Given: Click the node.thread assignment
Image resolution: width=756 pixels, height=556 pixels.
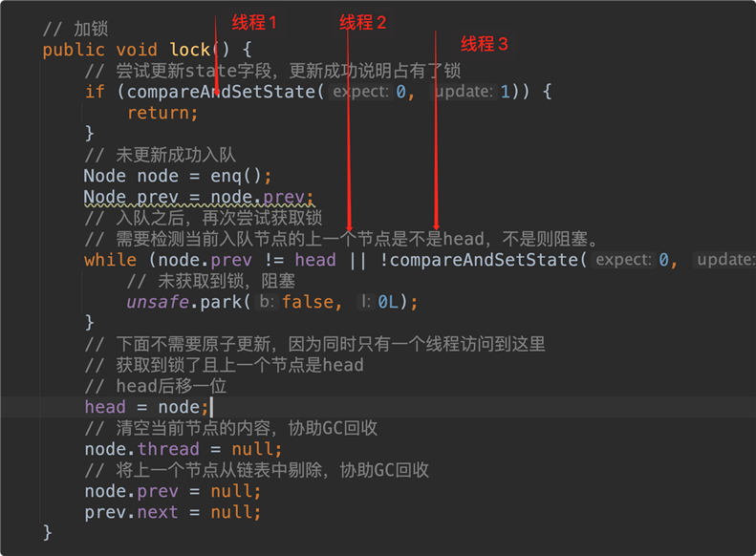Looking at the screenshot, I should coord(184,449).
